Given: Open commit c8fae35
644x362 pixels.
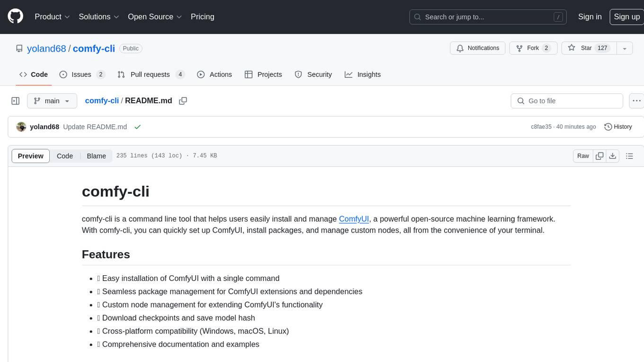Looking at the screenshot, I should [x=541, y=127].
